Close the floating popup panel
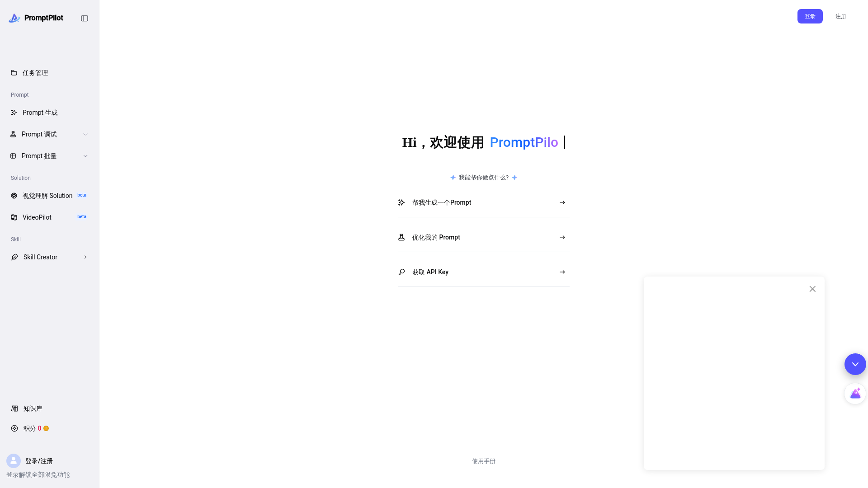 [812, 289]
